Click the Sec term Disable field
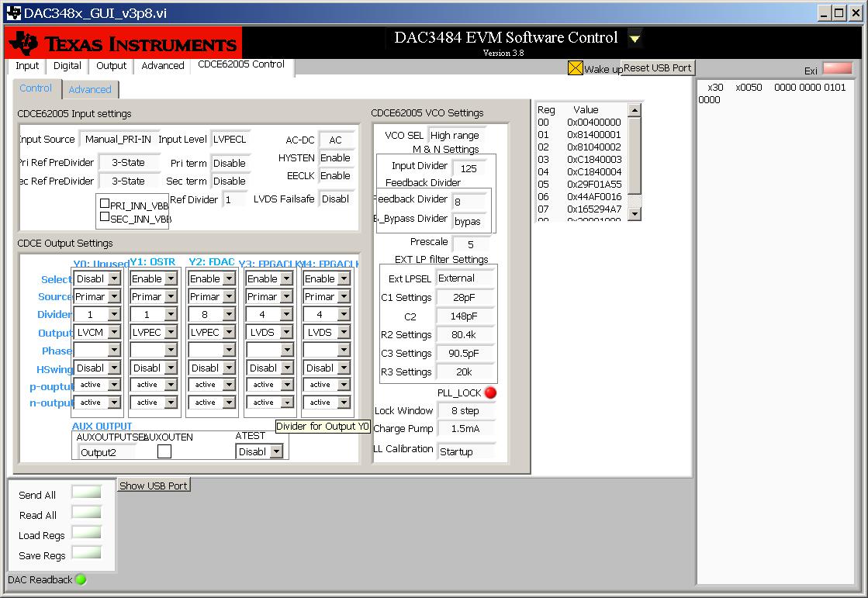Screen dimensions: 868x598 click(229, 181)
